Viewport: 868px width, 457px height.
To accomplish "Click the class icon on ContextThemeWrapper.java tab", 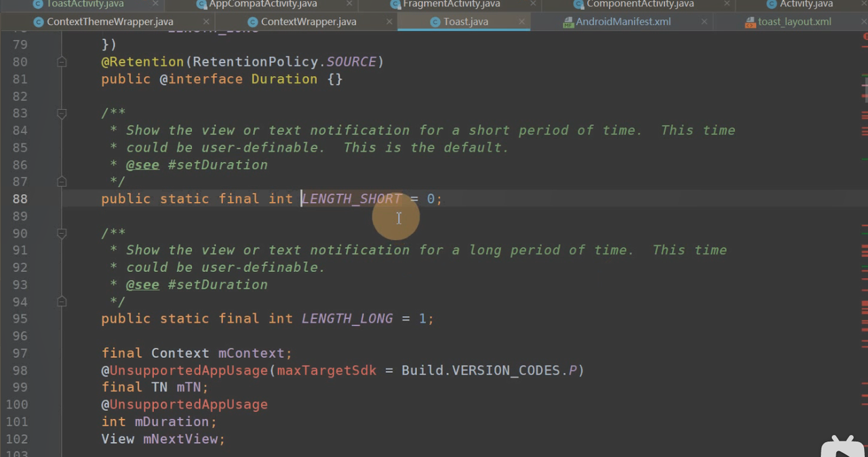I will [x=37, y=22].
